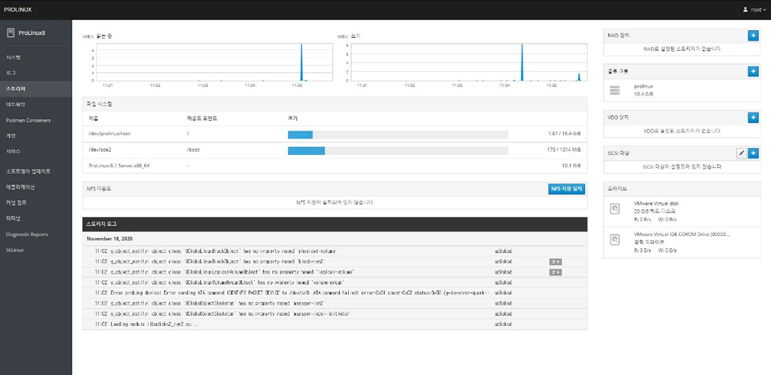
Task: Open the /dev/prolinux/root filesystem row
Action: click(335, 134)
